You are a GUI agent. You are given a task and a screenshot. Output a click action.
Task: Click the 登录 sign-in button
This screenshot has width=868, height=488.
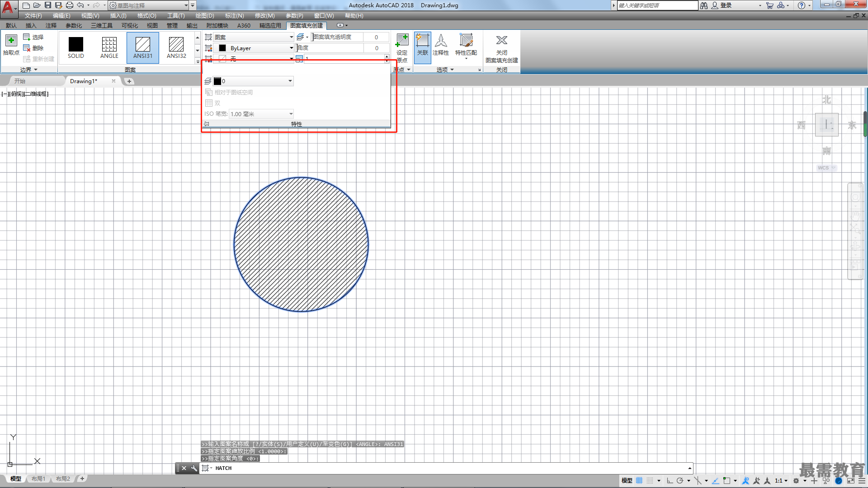pyautogui.click(x=722, y=5)
